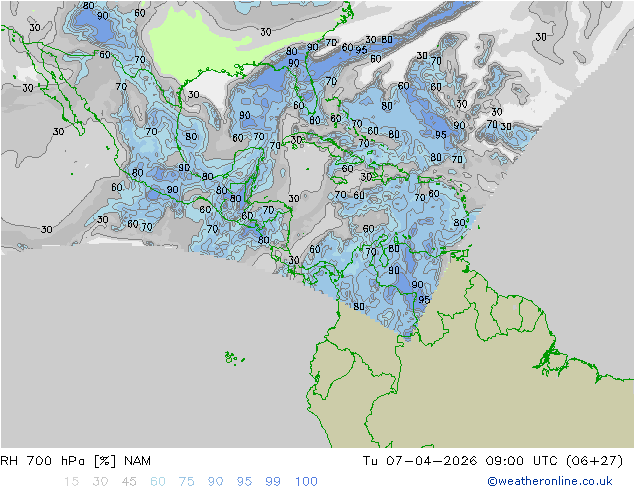This screenshot has height=490, width=634.
Task: Select the 99 value in the bottom legend
Action: coord(273,482)
